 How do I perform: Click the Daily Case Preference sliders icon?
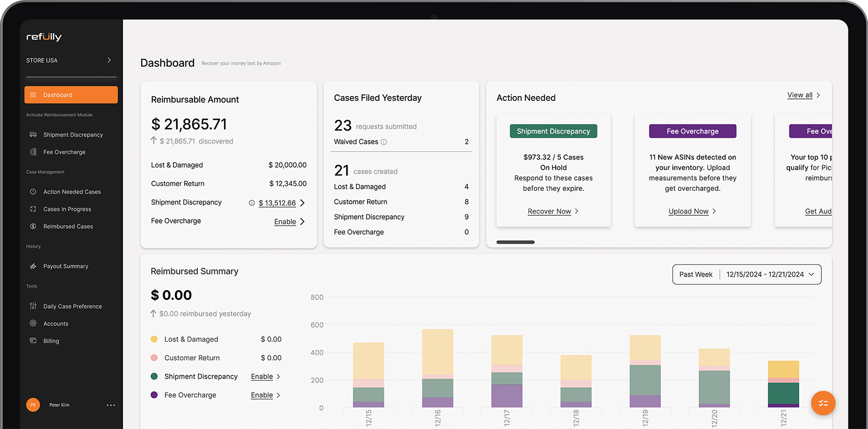[x=33, y=306]
